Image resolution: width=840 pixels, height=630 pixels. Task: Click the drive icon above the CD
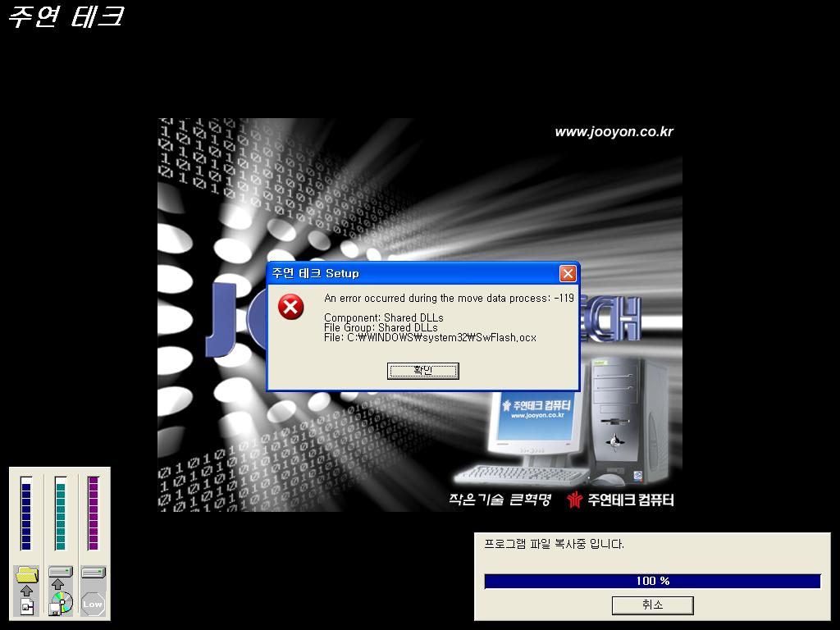click(61, 572)
